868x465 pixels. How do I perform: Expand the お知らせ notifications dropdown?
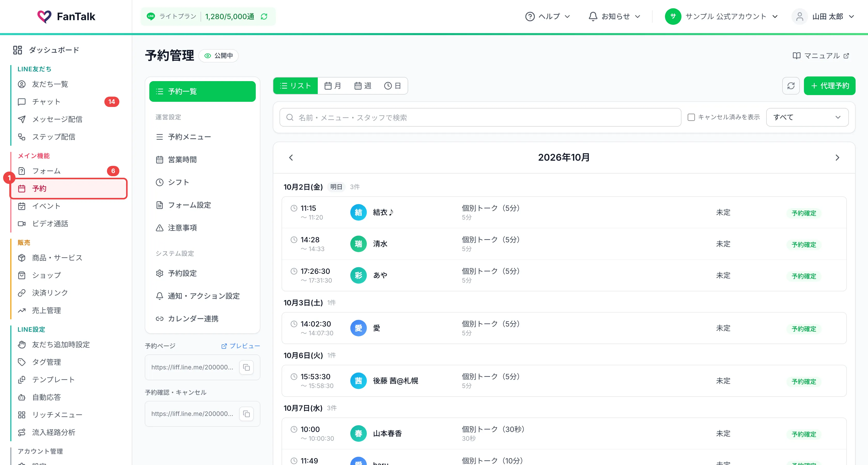point(614,17)
